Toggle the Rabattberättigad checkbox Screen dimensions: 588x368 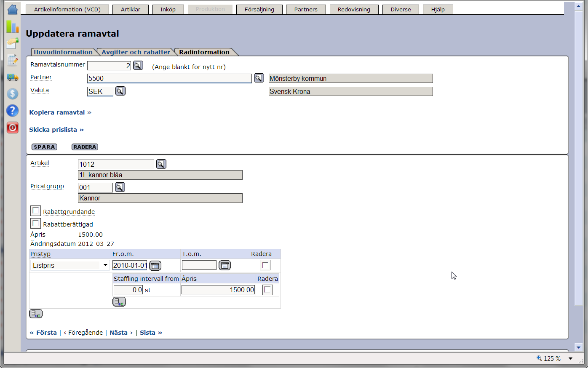point(36,223)
